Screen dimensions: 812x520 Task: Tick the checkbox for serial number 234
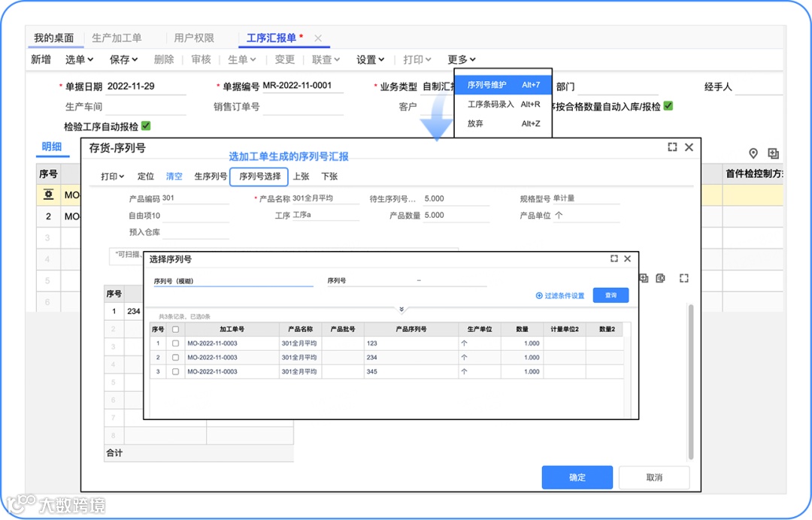[x=175, y=357]
